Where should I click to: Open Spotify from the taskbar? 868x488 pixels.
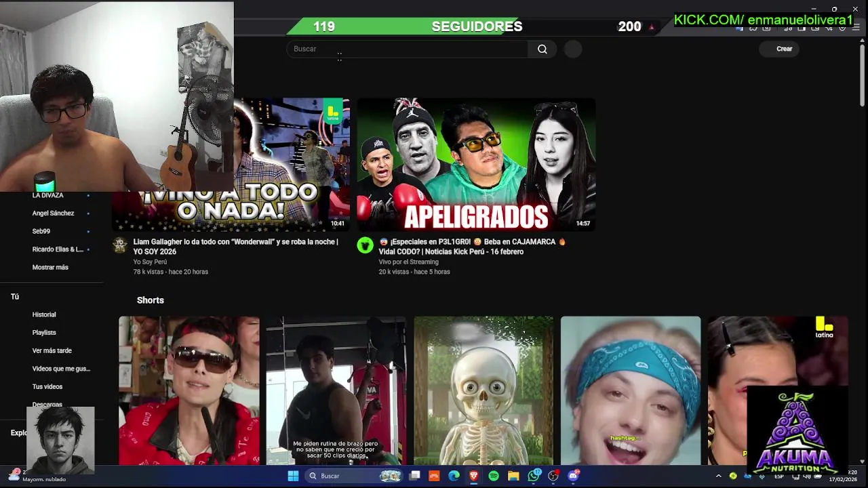pyautogui.click(x=494, y=476)
